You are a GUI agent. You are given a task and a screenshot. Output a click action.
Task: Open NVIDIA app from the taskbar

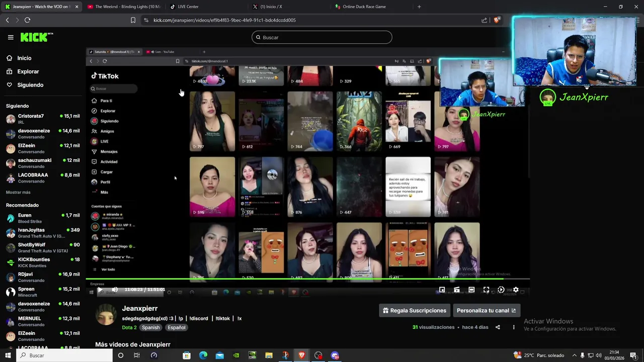[236, 355]
